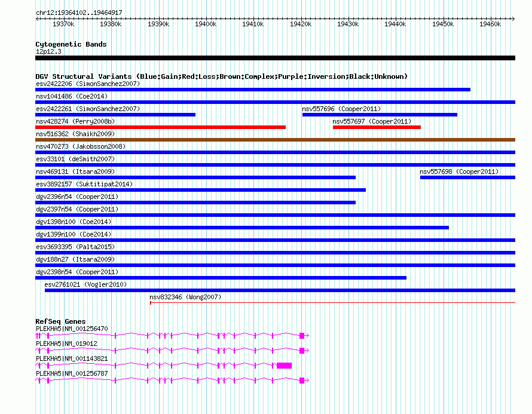The width and height of the screenshot is (532, 414).
Task: Select the nsv1041486 (Coe2014) label
Action: pyautogui.click(x=72, y=96)
